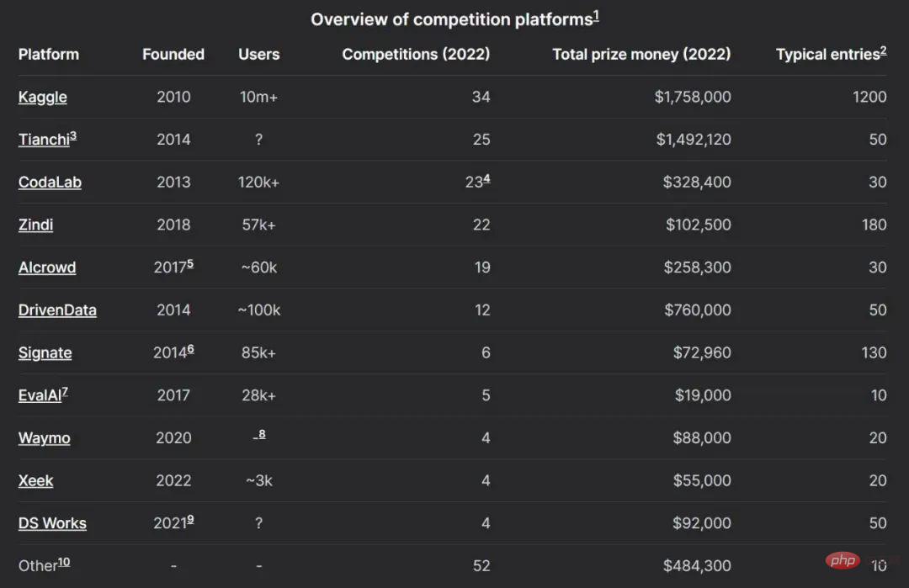Click the Xeek platform link

(x=35, y=481)
